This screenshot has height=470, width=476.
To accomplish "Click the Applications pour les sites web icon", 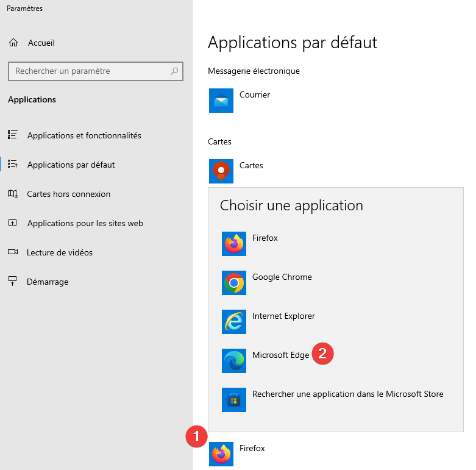I will coord(12,223).
